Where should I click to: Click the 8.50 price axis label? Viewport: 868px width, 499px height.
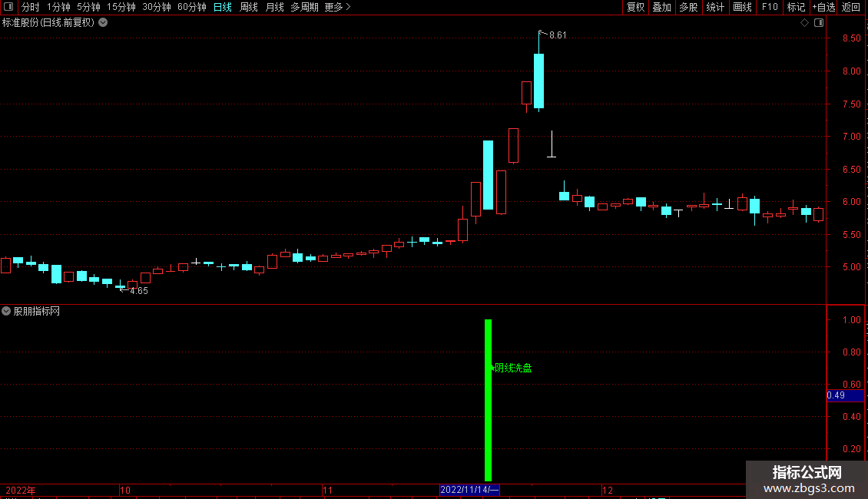851,38
